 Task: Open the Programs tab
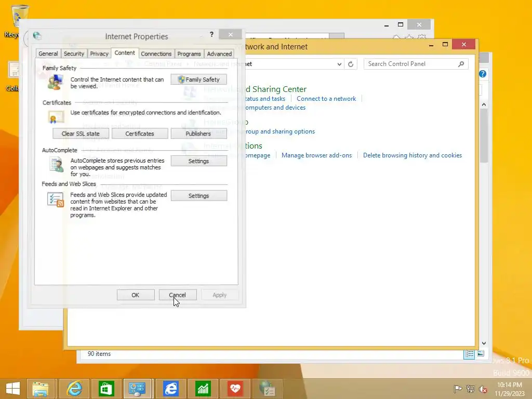click(x=189, y=54)
